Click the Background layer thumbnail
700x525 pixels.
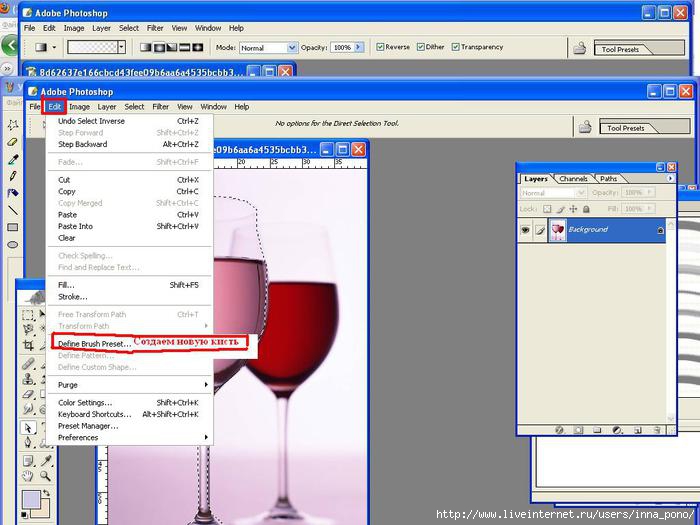[x=558, y=230]
